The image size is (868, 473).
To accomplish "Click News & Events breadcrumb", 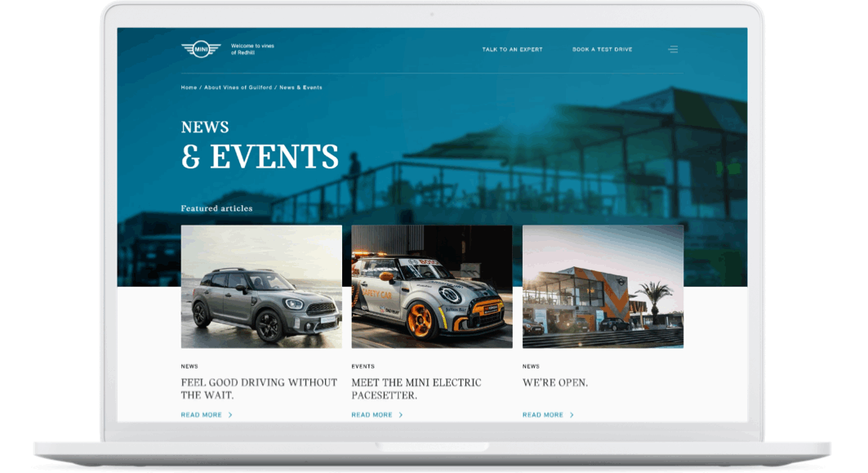I will point(300,87).
